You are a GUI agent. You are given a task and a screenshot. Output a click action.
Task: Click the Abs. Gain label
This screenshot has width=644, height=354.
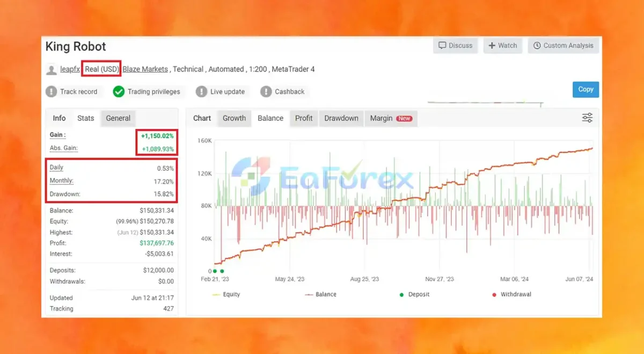tap(64, 148)
